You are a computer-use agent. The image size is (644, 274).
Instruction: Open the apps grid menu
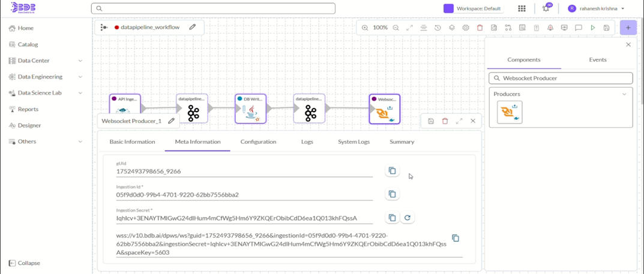pos(522,9)
